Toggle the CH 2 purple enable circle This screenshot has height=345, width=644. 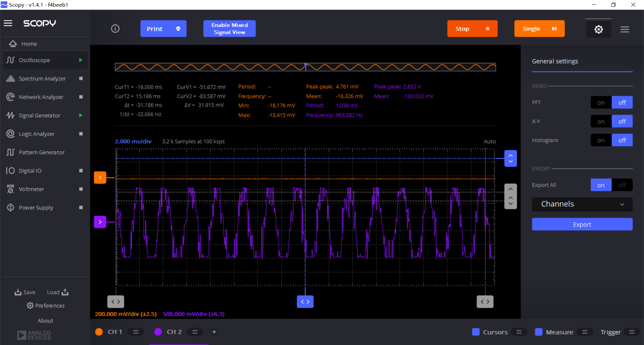(x=158, y=332)
